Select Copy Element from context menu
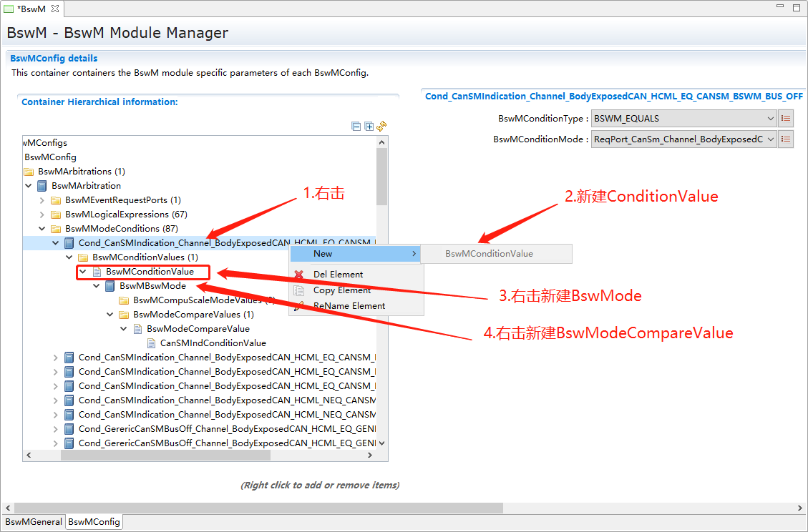 (x=341, y=290)
